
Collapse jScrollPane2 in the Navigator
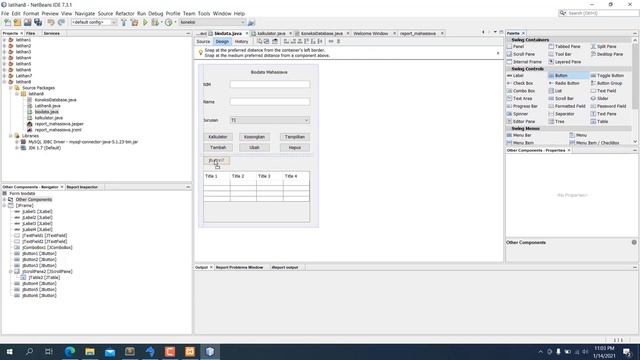(11, 271)
